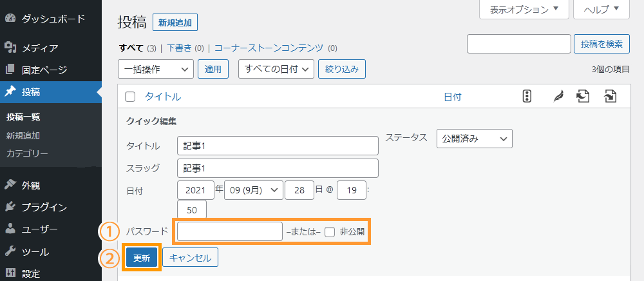
Task: Open 外観 in the sidebar
Action: 31,186
